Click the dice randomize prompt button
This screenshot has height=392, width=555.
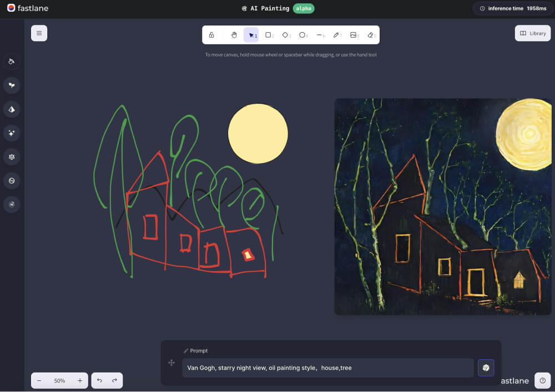pos(486,368)
